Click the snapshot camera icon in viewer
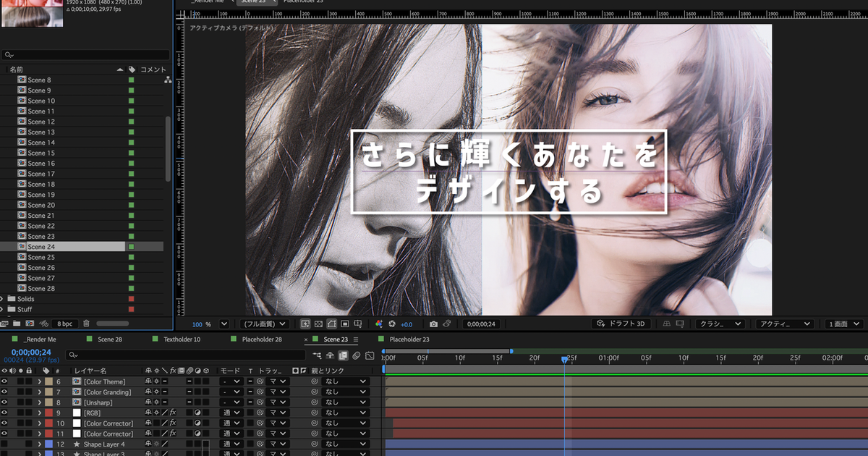868x456 pixels. click(x=433, y=324)
